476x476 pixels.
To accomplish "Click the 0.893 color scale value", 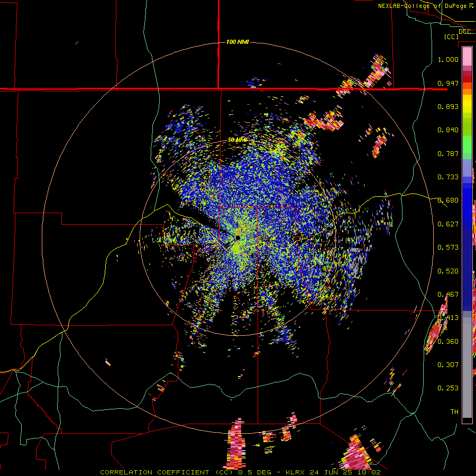I will point(448,106).
